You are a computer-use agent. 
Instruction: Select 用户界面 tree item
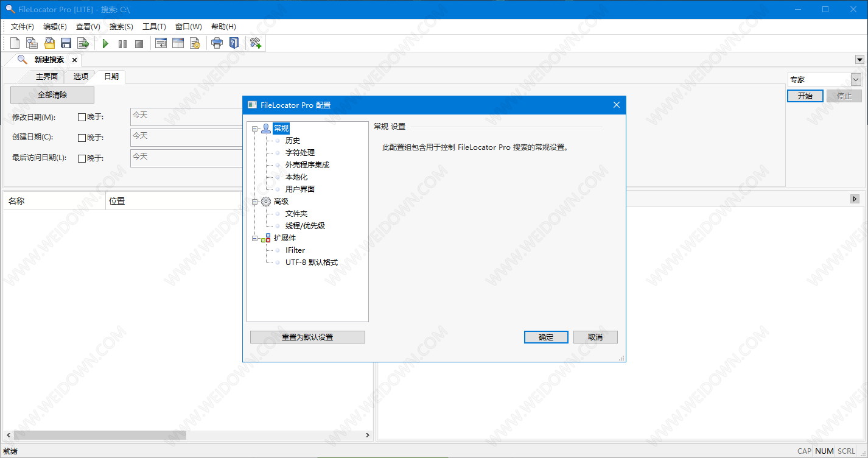point(300,189)
